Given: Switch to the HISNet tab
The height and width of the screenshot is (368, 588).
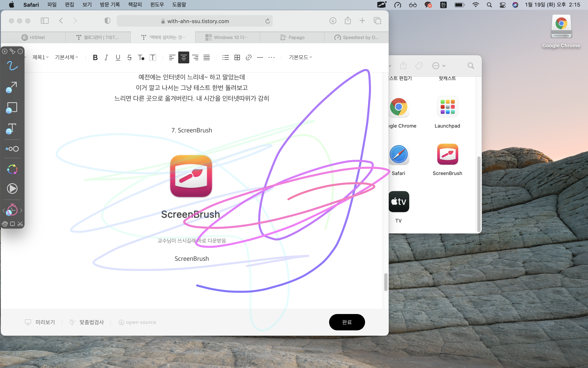Looking at the screenshot, I should click(33, 37).
